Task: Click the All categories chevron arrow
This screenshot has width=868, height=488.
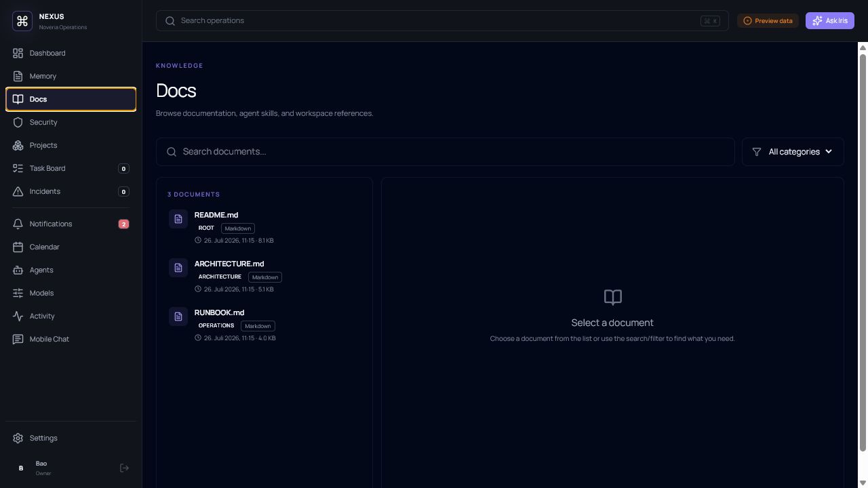Action: pos(829,152)
